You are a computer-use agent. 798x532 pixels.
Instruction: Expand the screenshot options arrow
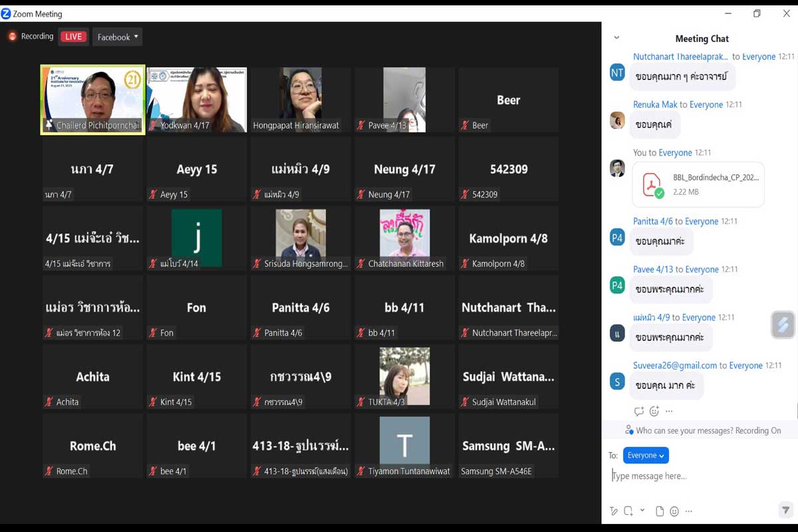coord(642,510)
